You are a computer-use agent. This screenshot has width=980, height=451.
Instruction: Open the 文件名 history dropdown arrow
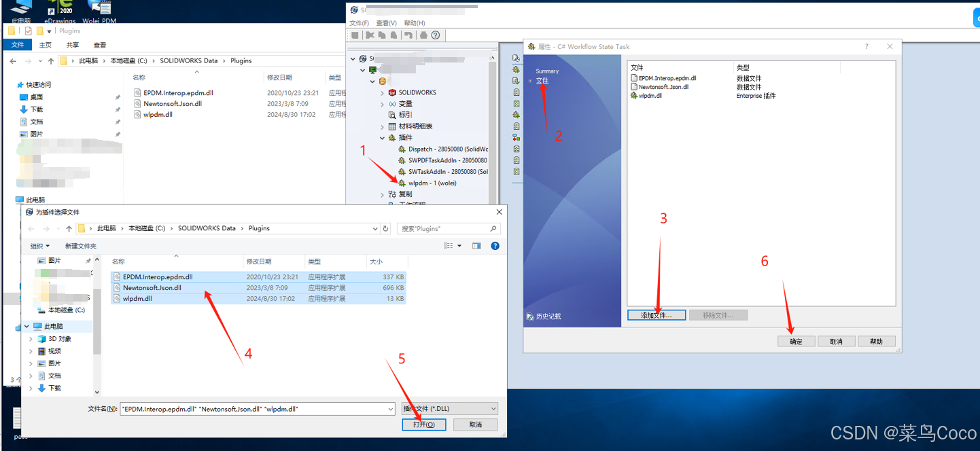(390, 409)
